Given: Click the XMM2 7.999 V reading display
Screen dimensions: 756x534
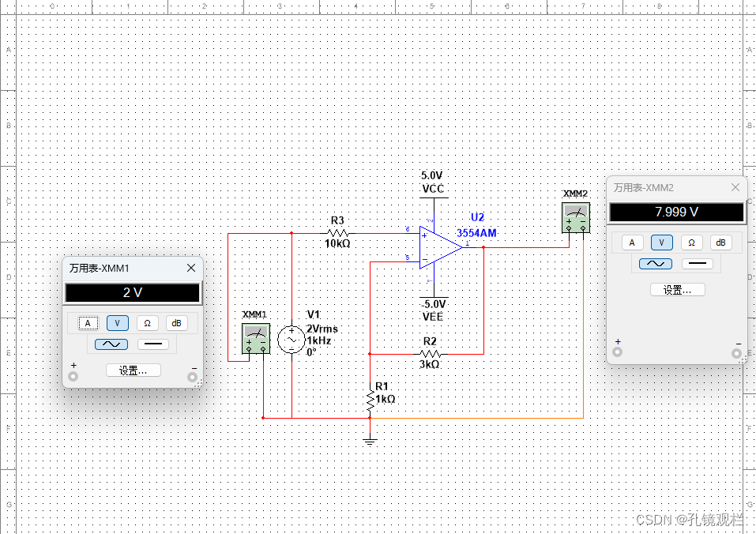Looking at the screenshot, I should coord(676,212).
